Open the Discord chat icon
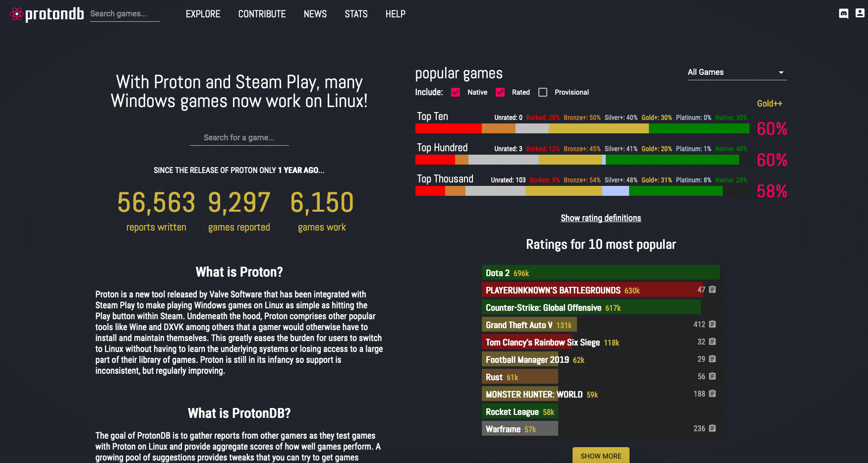868x463 pixels. [x=843, y=13]
